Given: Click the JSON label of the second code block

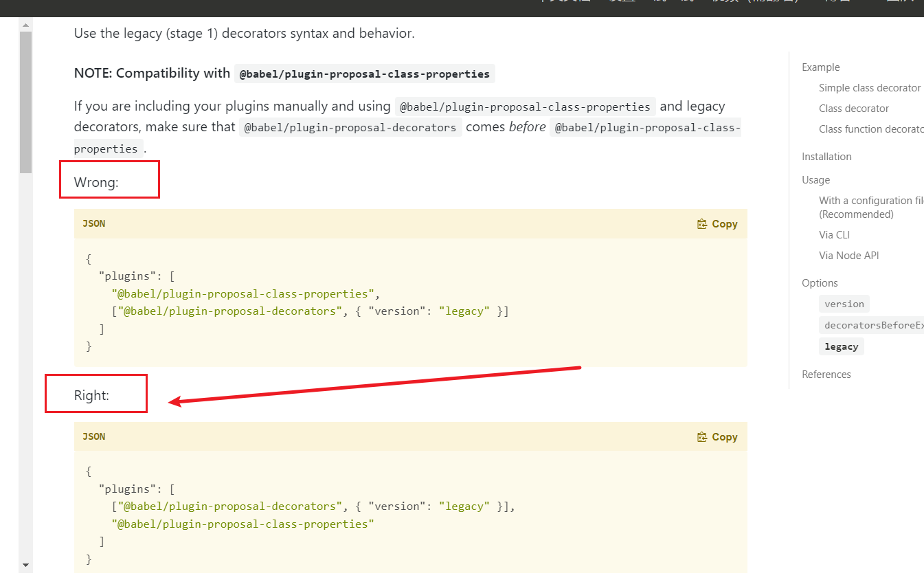Looking at the screenshot, I should [94, 437].
